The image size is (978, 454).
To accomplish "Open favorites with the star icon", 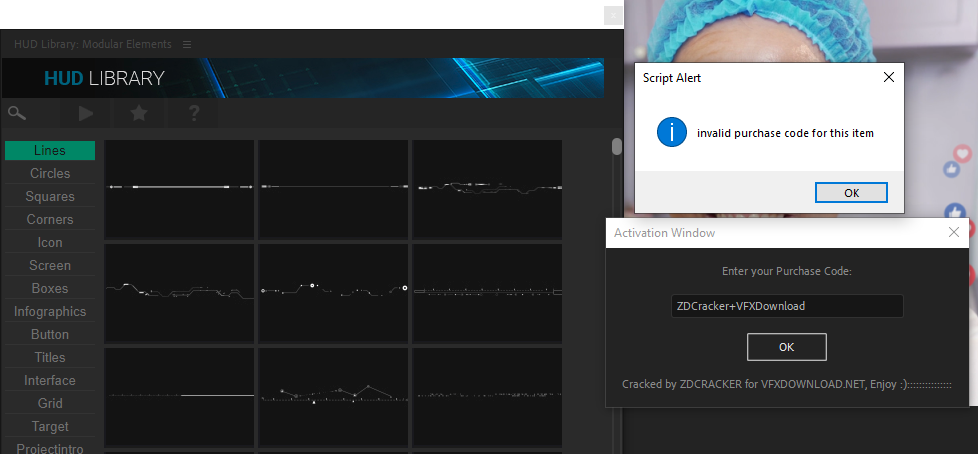I will (139, 113).
